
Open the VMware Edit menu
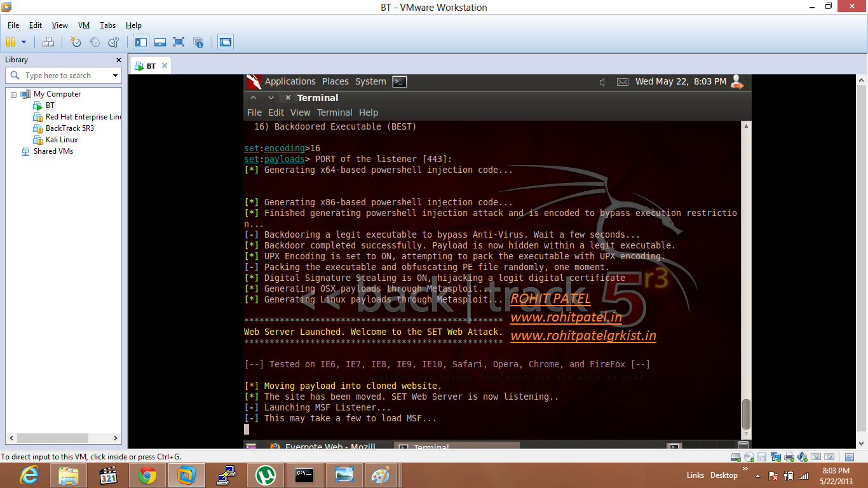[36, 25]
